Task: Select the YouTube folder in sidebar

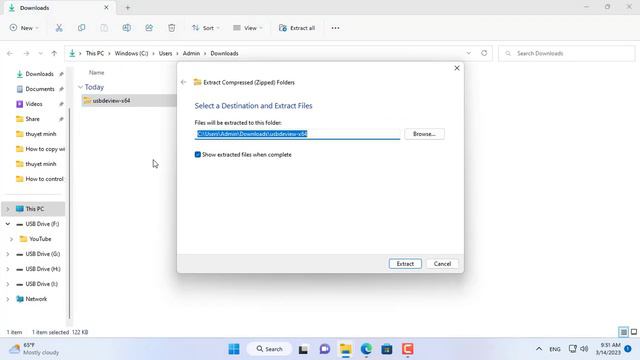Action: (40, 239)
